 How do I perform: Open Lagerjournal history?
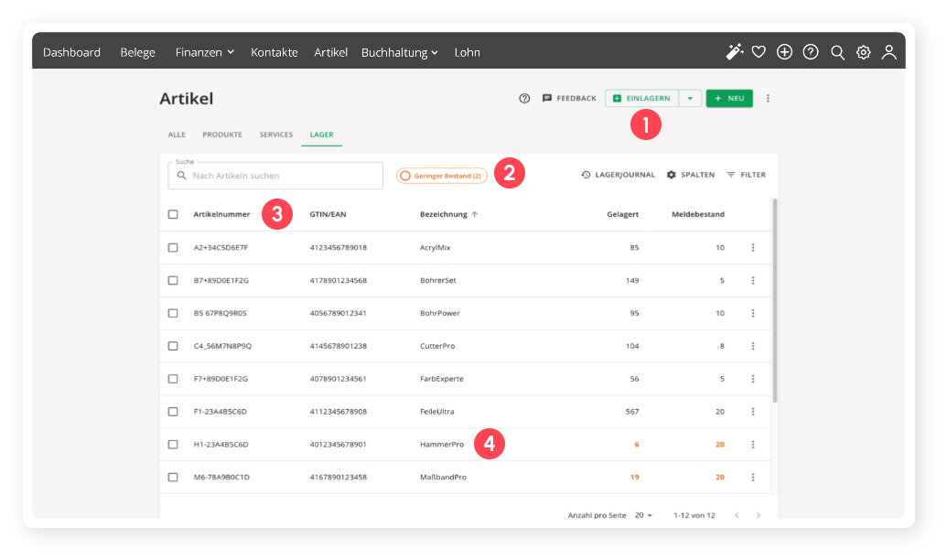619,175
